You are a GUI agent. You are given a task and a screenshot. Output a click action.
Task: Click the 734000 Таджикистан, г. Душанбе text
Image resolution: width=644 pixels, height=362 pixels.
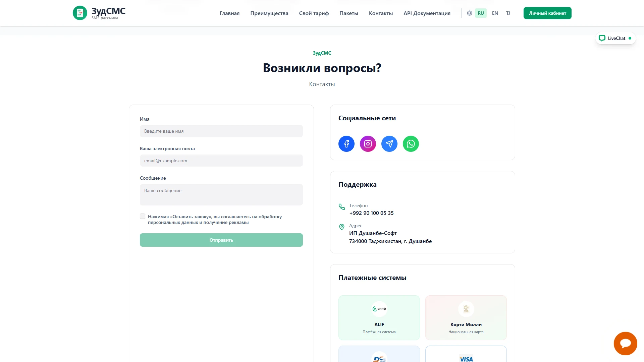[390, 241]
